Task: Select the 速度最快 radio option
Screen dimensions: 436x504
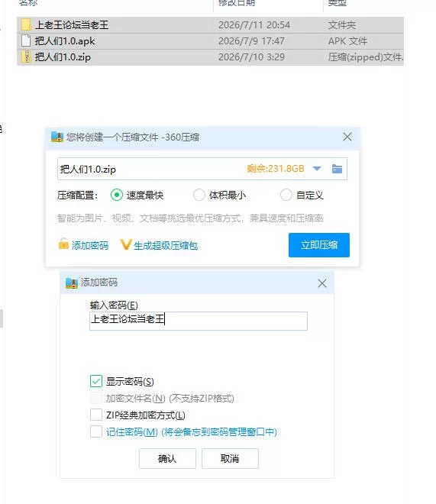Action: 117,195
